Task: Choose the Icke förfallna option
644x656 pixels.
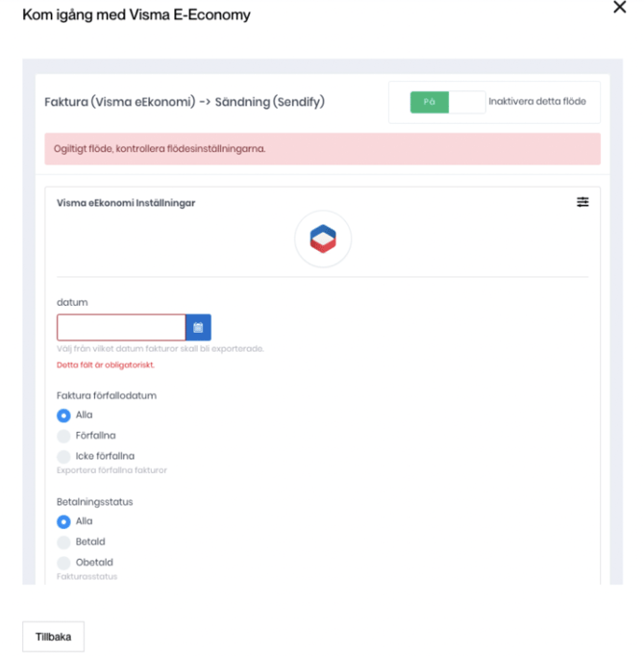Action: pyautogui.click(x=64, y=456)
